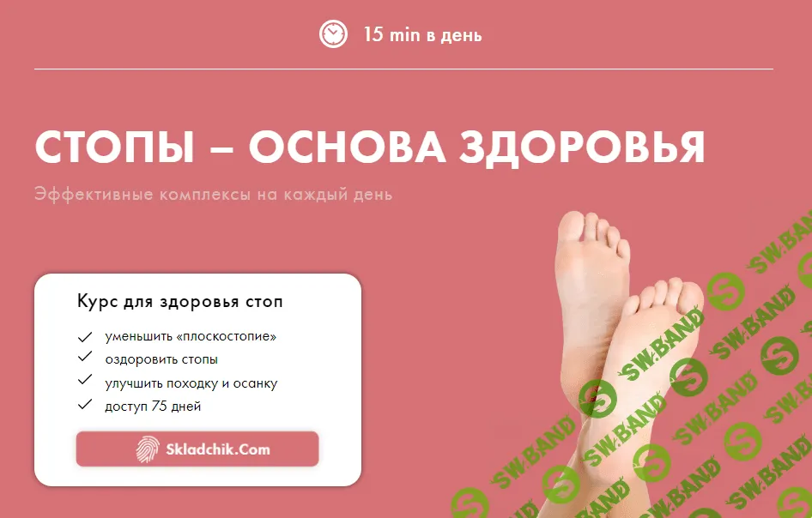The image size is (812, 518).
Task: Click card title Курс для здоровья стоп
Action: (179, 301)
